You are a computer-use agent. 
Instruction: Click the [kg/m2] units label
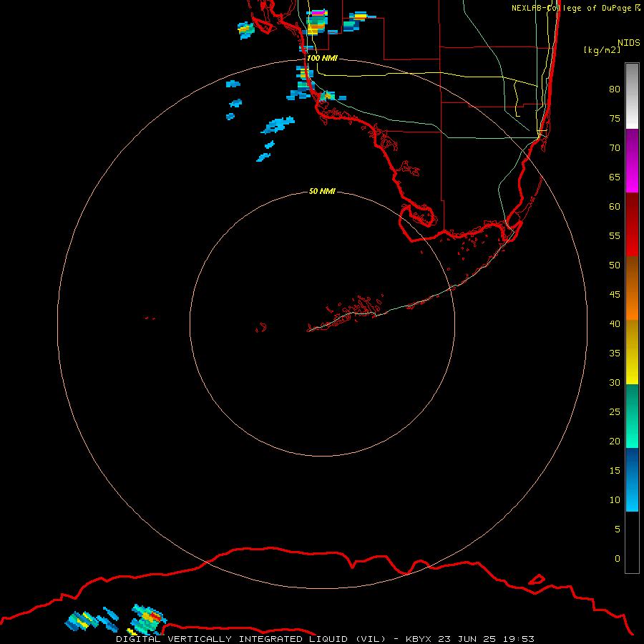(x=602, y=50)
